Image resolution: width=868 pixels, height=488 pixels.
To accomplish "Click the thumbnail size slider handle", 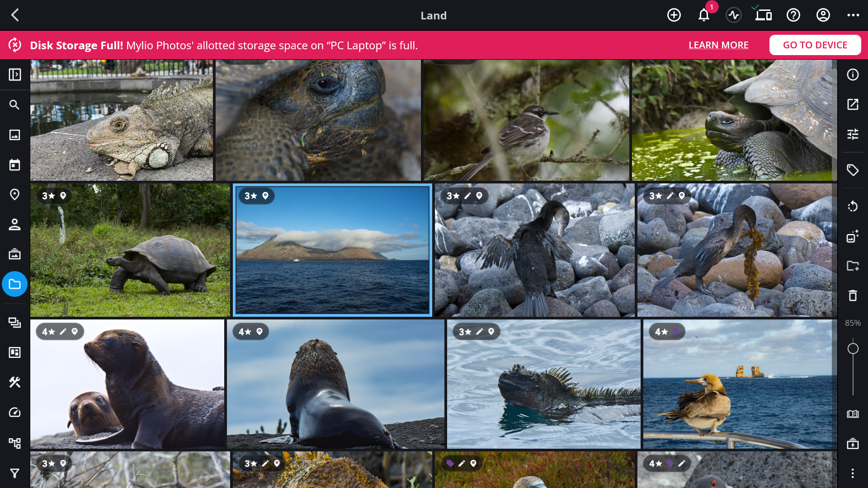I will (x=853, y=349).
